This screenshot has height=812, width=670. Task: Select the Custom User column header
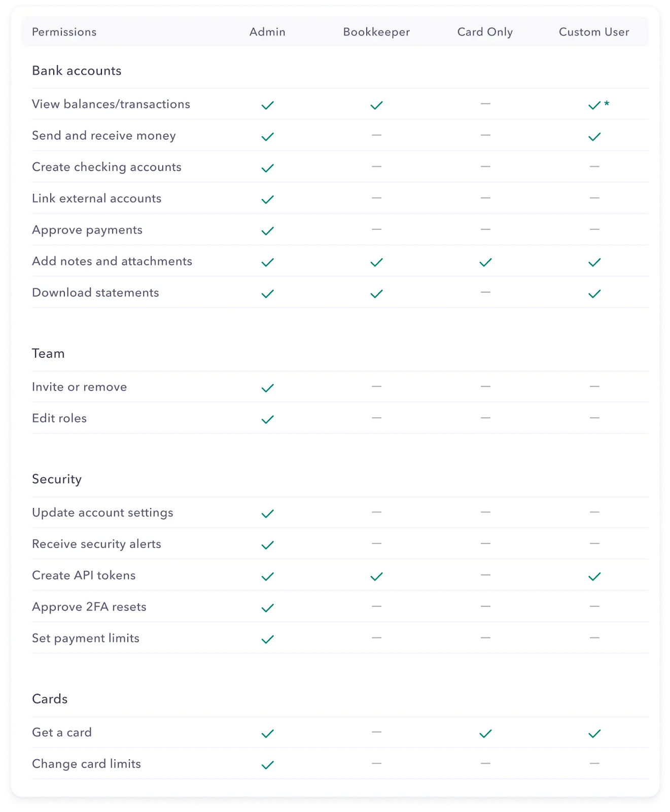click(x=594, y=32)
